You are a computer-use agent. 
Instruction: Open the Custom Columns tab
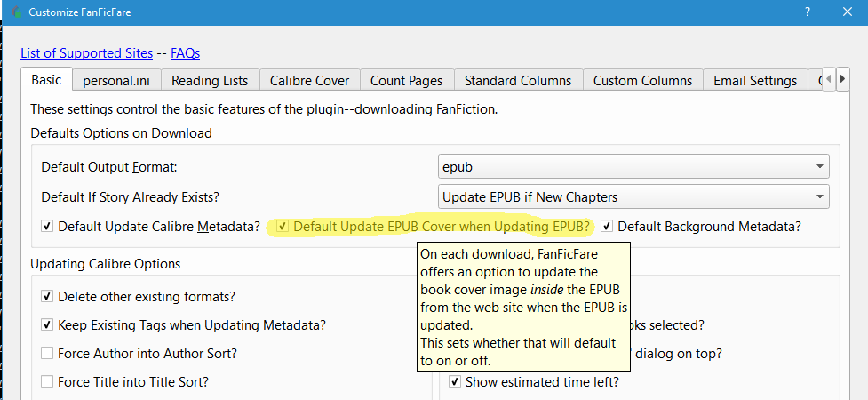coord(642,81)
